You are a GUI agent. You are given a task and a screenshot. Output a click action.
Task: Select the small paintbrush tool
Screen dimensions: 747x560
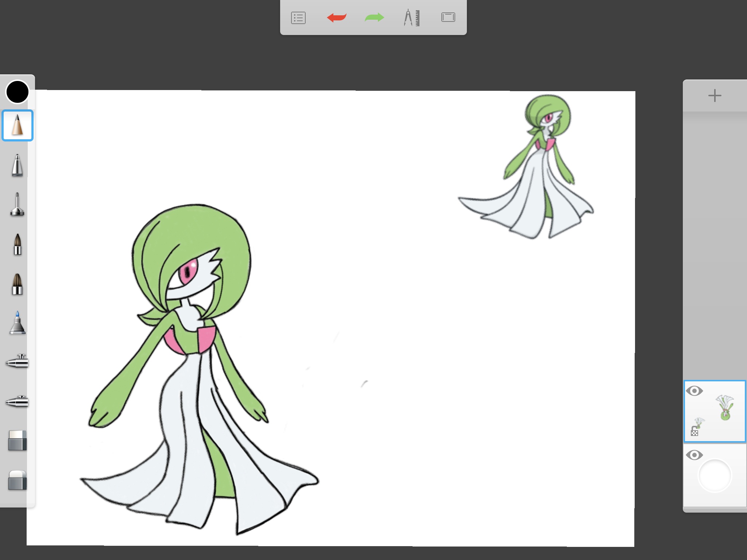(18, 244)
